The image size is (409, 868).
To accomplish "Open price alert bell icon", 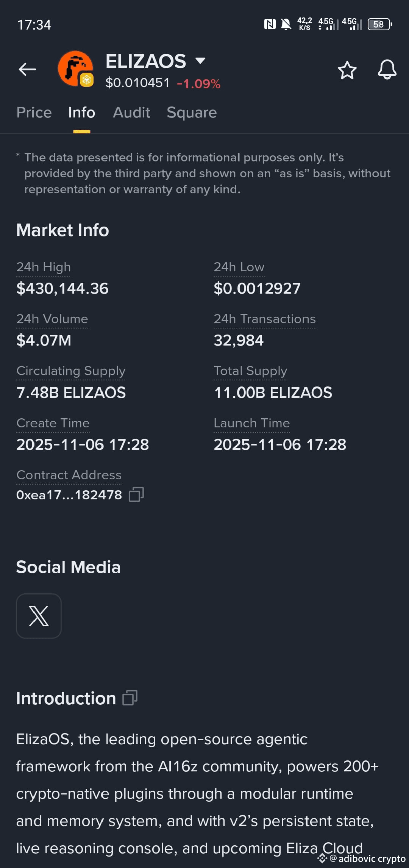I will (387, 69).
